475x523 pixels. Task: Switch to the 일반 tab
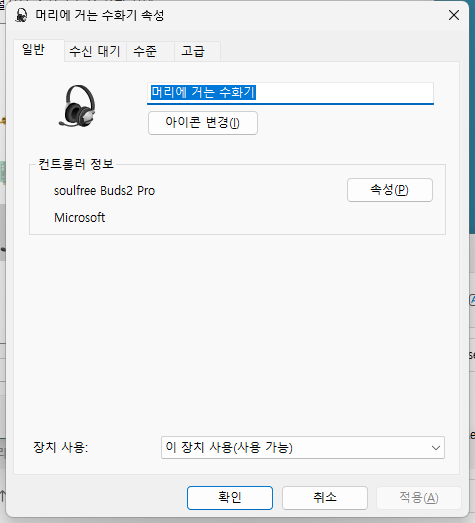click(39, 50)
